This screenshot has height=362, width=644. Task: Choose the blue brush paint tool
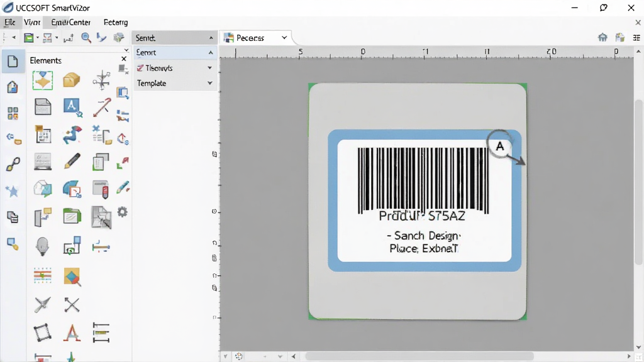pyautogui.click(x=123, y=187)
